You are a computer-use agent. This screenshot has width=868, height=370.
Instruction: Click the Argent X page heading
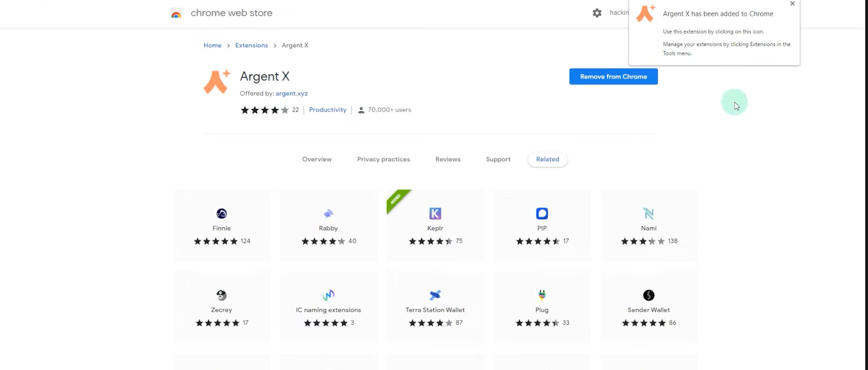(x=265, y=76)
